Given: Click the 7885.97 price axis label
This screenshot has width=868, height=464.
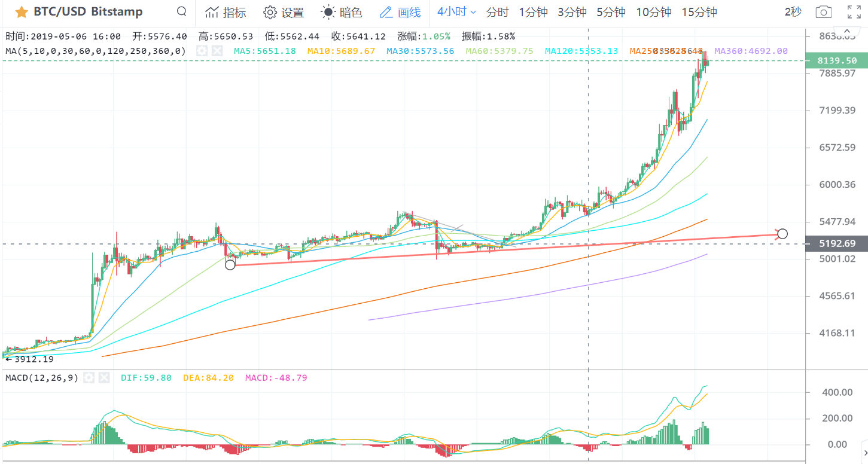Looking at the screenshot, I should click(837, 73).
